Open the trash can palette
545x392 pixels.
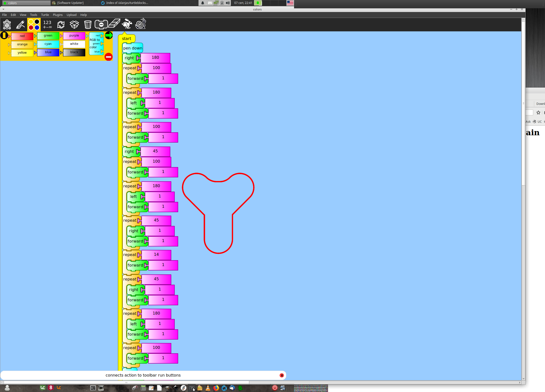88,24
